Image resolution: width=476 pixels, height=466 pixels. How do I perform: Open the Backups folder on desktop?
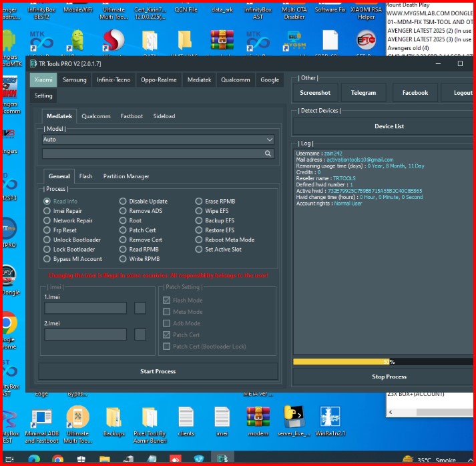pos(114,417)
